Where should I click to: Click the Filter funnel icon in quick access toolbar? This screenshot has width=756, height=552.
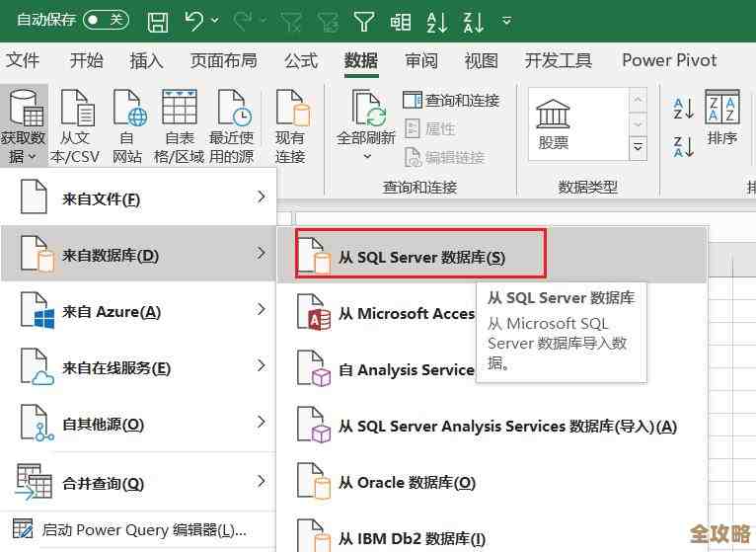pos(364,22)
